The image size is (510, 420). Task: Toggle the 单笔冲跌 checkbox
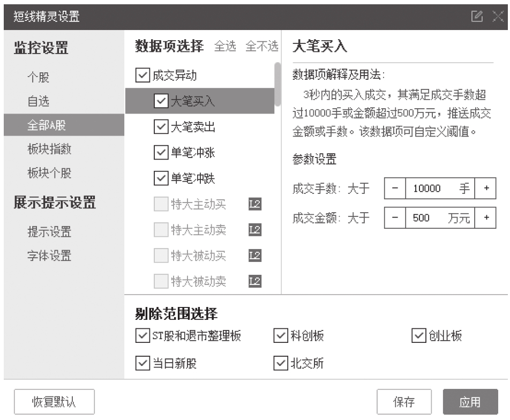tap(161, 178)
